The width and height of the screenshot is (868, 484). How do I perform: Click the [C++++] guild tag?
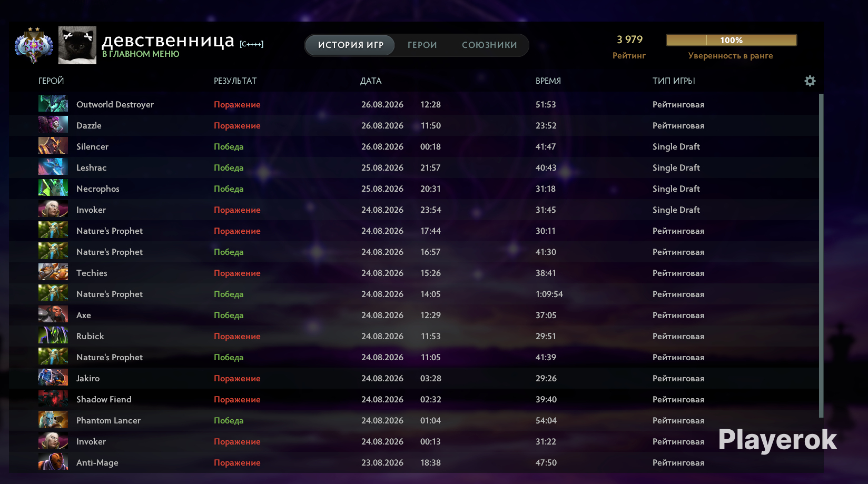pyautogui.click(x=252, y=44)
